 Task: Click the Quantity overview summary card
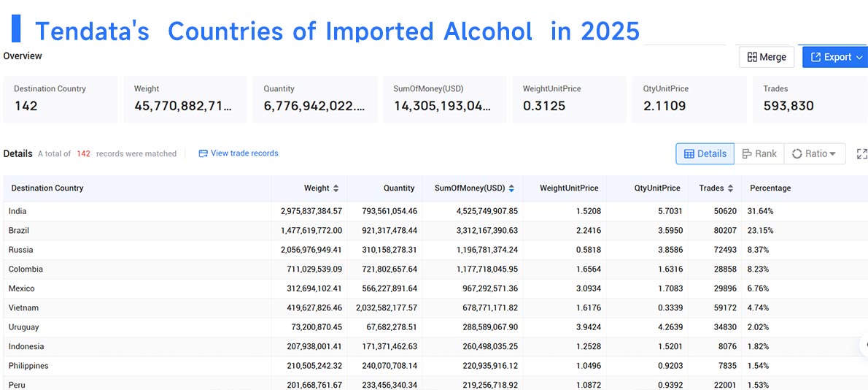click(x=315, y=99)
